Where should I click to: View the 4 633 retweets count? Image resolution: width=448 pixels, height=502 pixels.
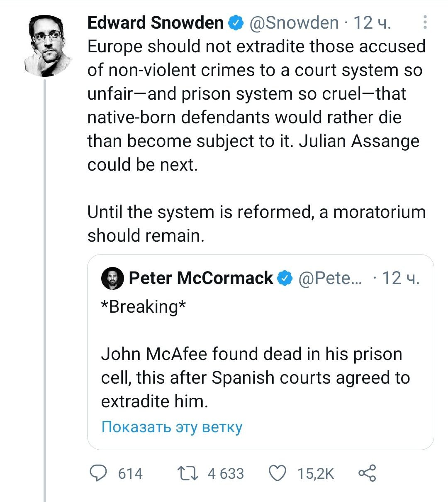pos(226,473)
